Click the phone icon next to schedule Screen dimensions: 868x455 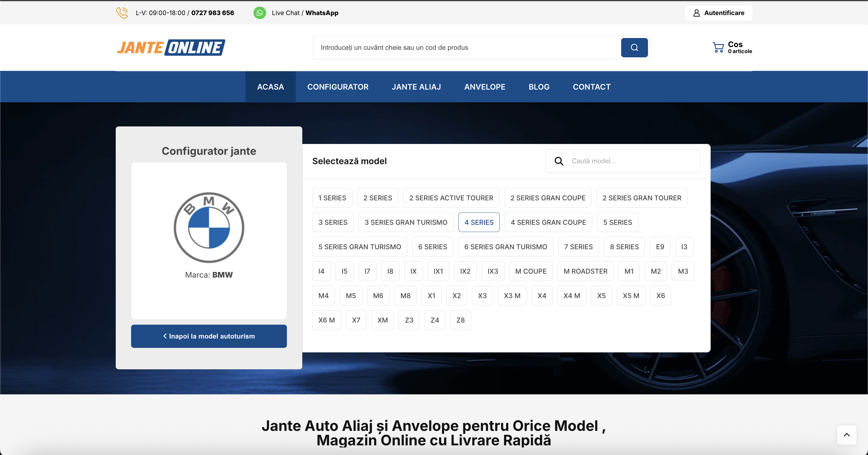(122, 13)
